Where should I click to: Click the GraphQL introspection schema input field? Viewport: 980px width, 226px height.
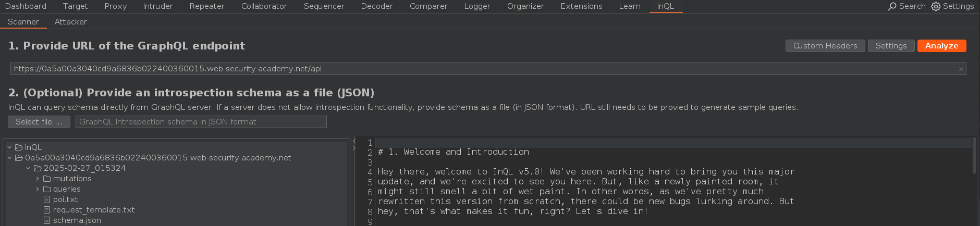pos(201,122)
